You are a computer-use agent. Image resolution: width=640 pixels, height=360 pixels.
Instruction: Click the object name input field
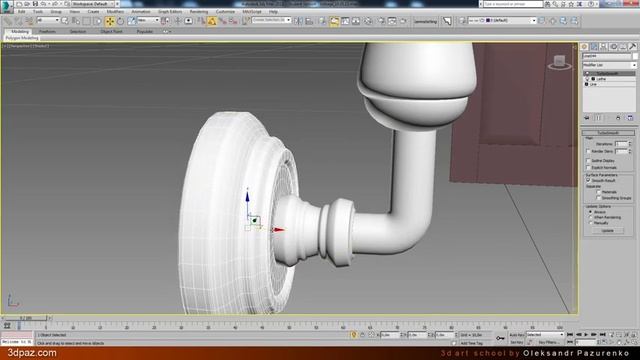click(x=607, y=56)
